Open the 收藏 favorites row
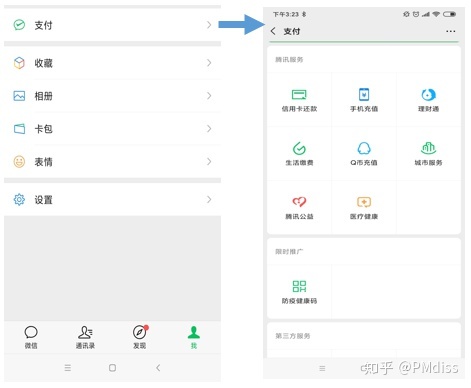Image resolution: width=471 pixels, height=388 pixels. [x=112, y=63]
